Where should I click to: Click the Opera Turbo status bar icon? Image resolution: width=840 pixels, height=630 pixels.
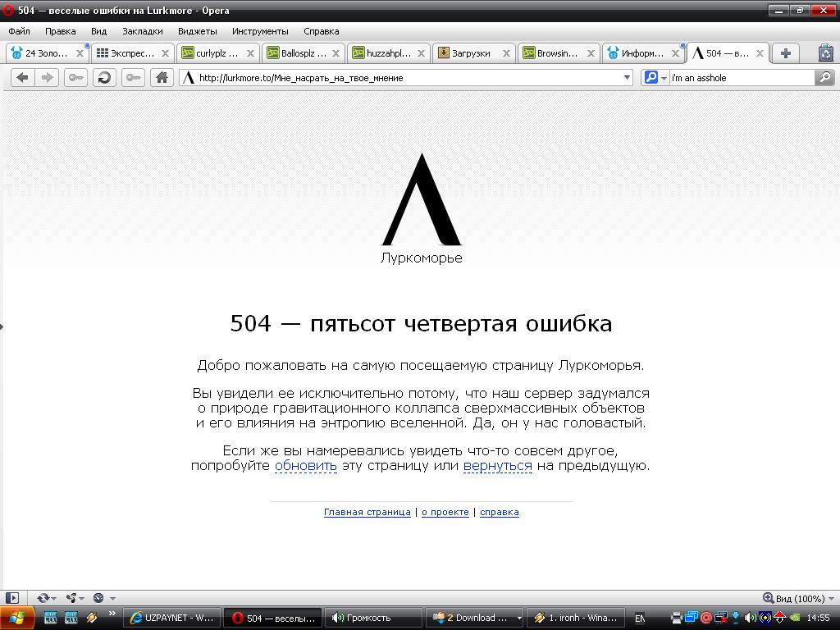98,598
